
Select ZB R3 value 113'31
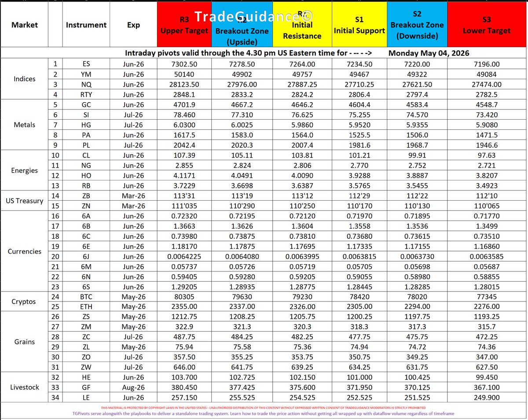coord(185,195)
